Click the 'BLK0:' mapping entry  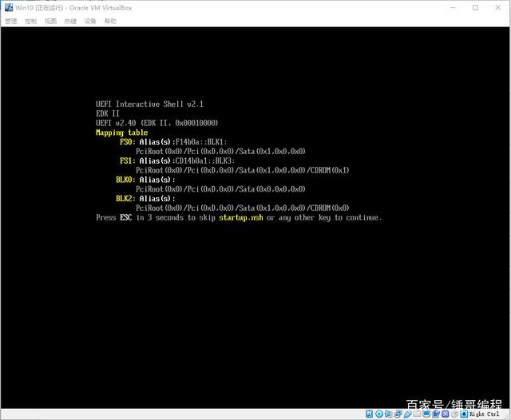(x=125, y=180)
